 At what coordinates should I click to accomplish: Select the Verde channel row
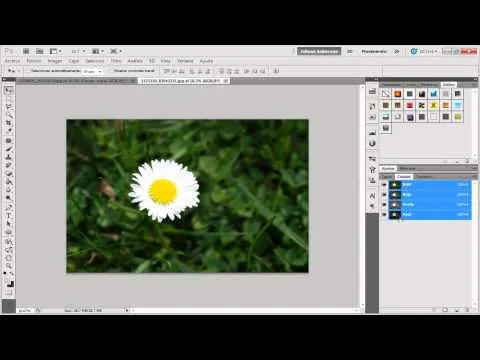pyautogui.click(x=430, y=204)
